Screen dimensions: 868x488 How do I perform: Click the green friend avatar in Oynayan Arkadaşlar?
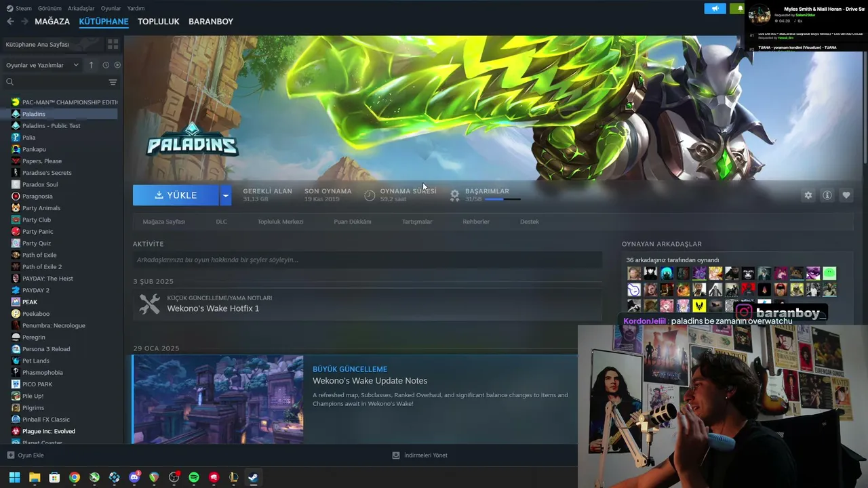pyautogui.click(x=829, y=273)
